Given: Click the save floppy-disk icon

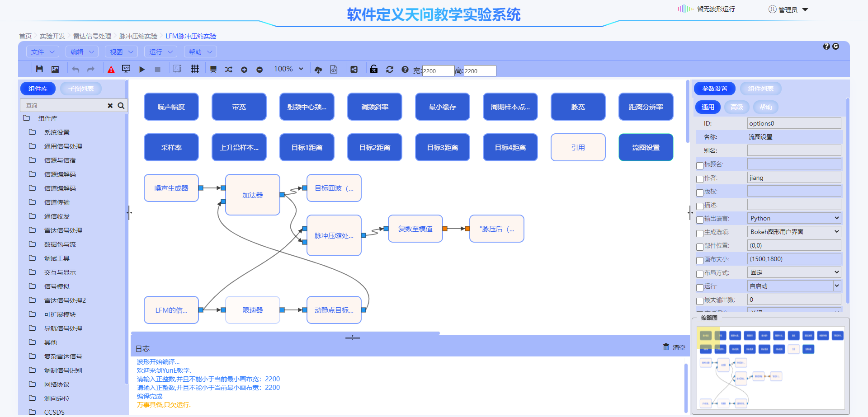Looking at the screenshot, I should click(x=39, y=69).
